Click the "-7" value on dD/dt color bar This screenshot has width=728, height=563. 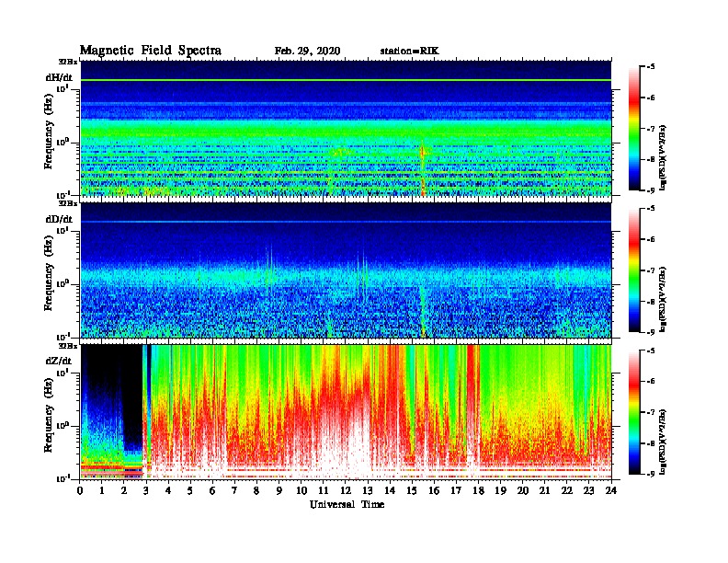(651, 270)
